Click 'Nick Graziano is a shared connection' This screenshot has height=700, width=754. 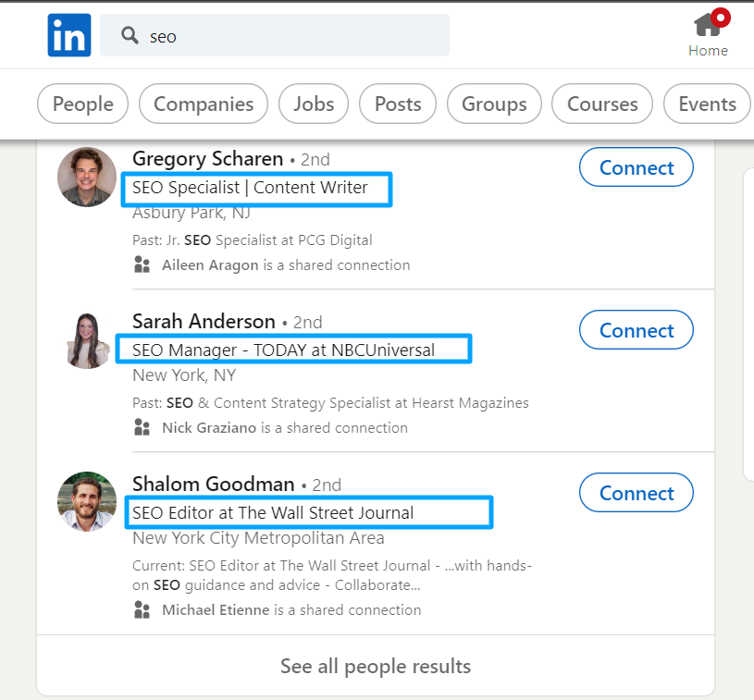pos(285,427)
